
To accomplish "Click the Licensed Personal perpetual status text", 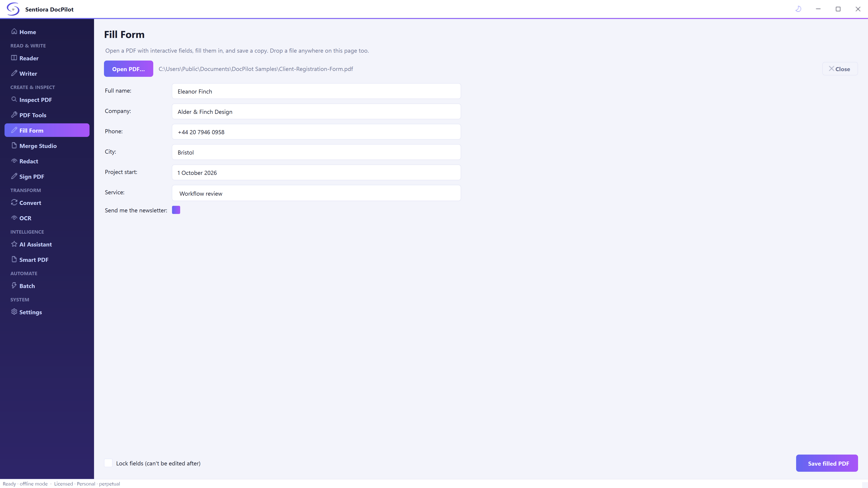I will [x=87, y=484].
